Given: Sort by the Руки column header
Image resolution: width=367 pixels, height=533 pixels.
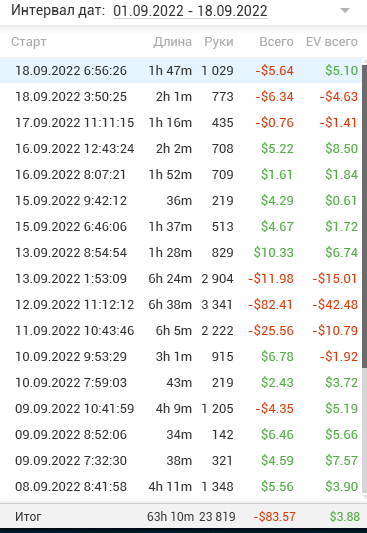Looking at the screenshot, I should tap(219, 42).
